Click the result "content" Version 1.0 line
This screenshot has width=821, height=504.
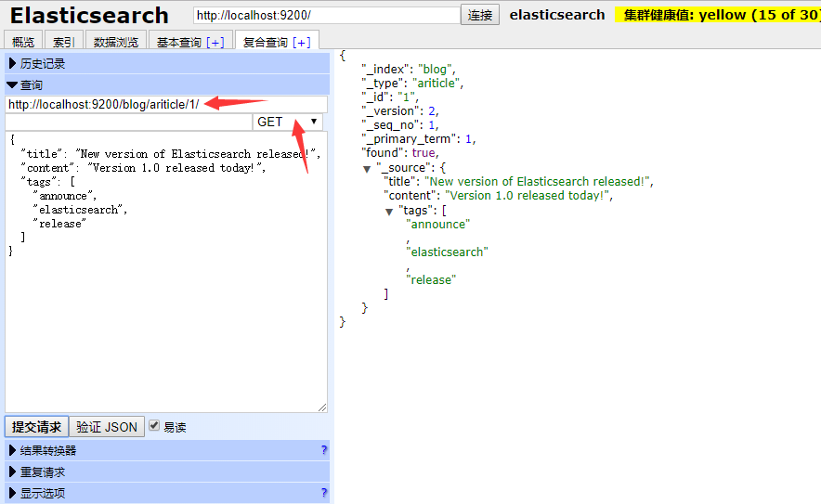(x=498, y=195)
